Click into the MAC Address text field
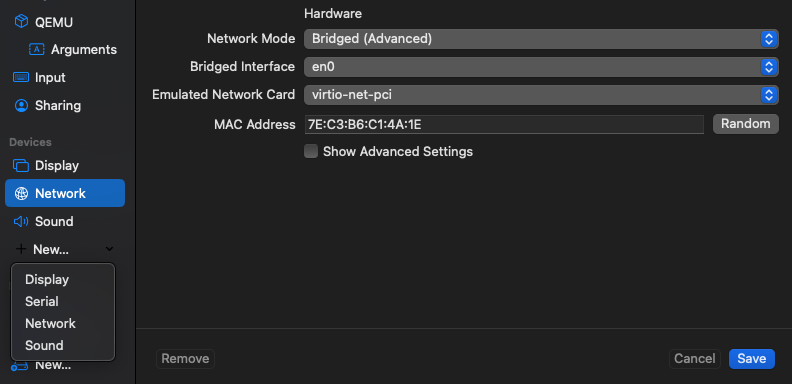The image size is (792, 384). pos(504,124)
